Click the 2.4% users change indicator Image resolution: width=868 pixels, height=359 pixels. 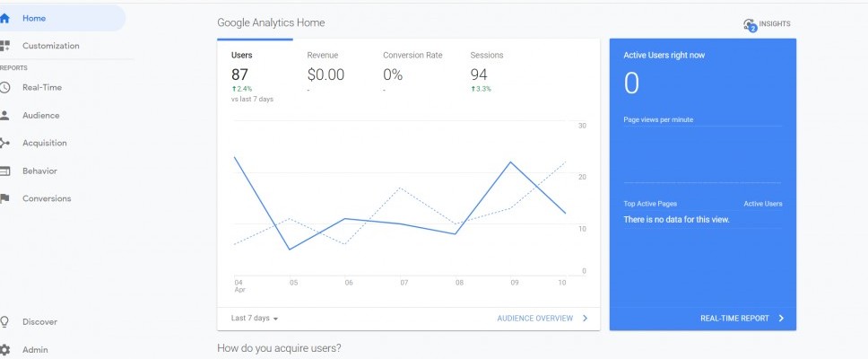coord(241,89)
